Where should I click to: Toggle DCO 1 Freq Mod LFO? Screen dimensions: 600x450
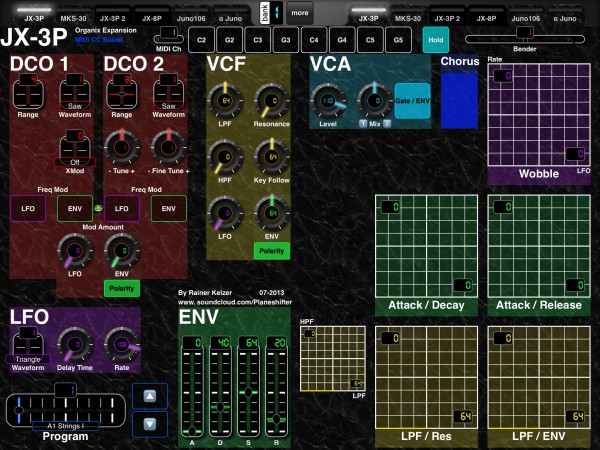coord(28,209)
